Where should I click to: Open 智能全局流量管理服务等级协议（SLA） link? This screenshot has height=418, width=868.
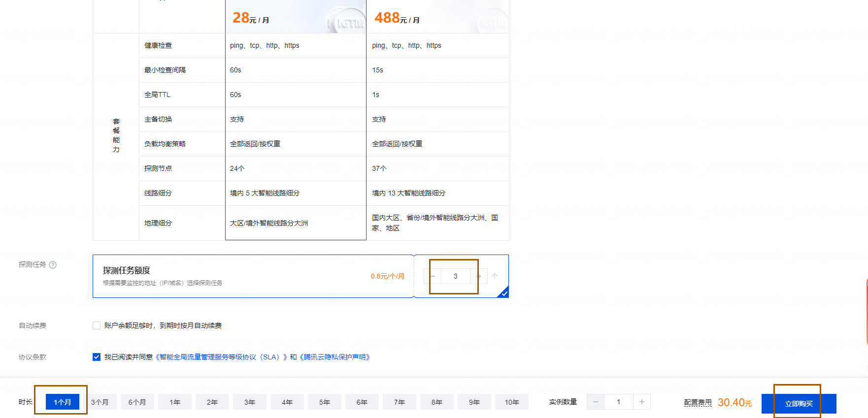coord(221,357)
